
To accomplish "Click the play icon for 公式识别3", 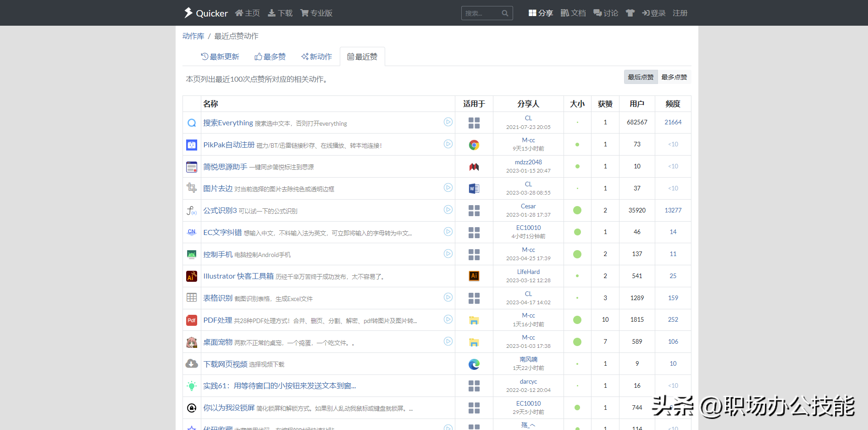I will point(448,210).
